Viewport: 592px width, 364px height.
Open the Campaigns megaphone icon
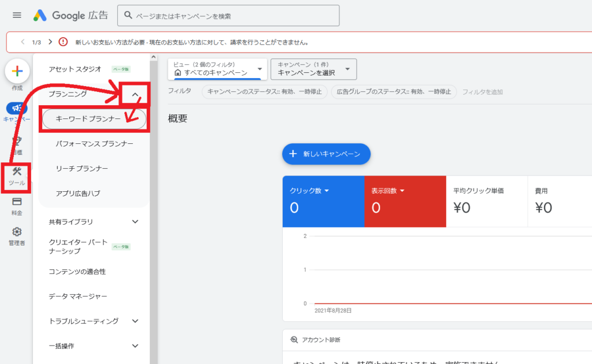pos(17,109)
